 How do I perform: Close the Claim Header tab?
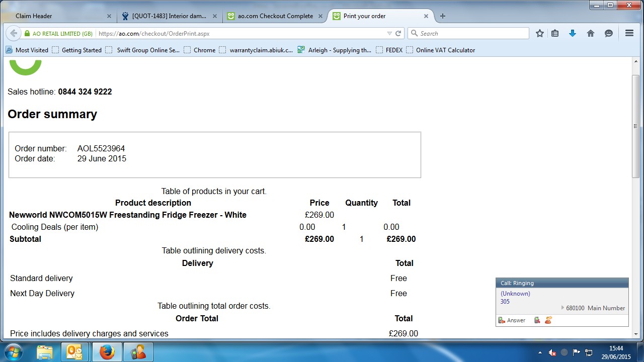click(109, 16)
